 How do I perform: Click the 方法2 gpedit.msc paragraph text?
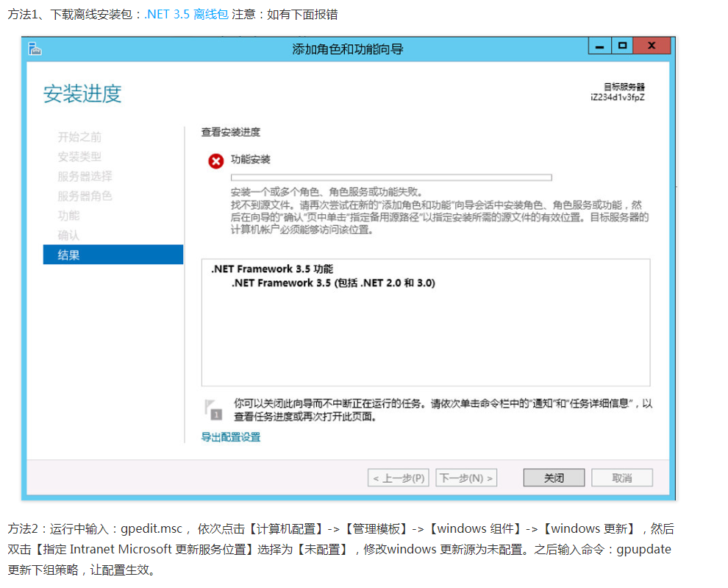click(x=340, y=550)
